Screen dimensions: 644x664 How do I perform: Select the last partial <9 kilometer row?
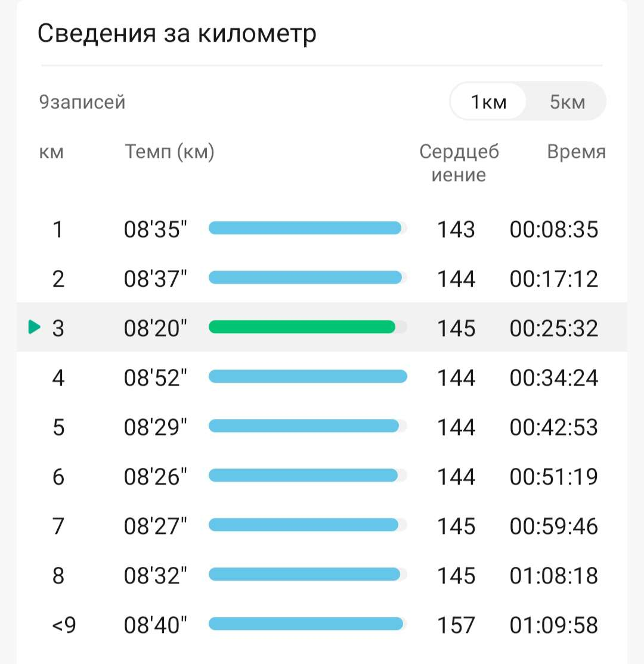(322, 625)
